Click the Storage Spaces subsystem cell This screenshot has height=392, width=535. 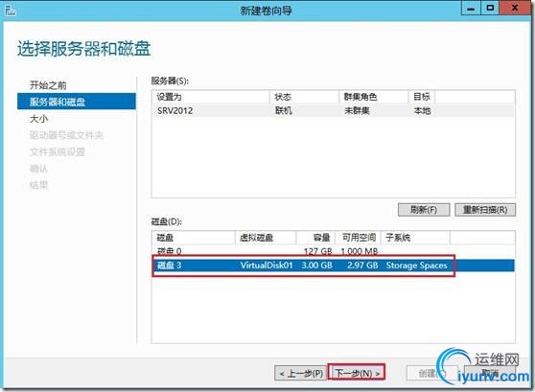click(417, 265)
